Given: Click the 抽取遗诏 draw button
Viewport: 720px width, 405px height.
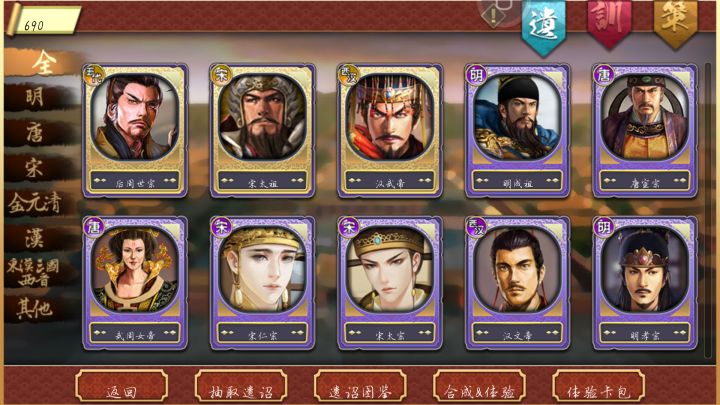Looking at the screenshot, I should pyautogui.click(x=241, y=387).
